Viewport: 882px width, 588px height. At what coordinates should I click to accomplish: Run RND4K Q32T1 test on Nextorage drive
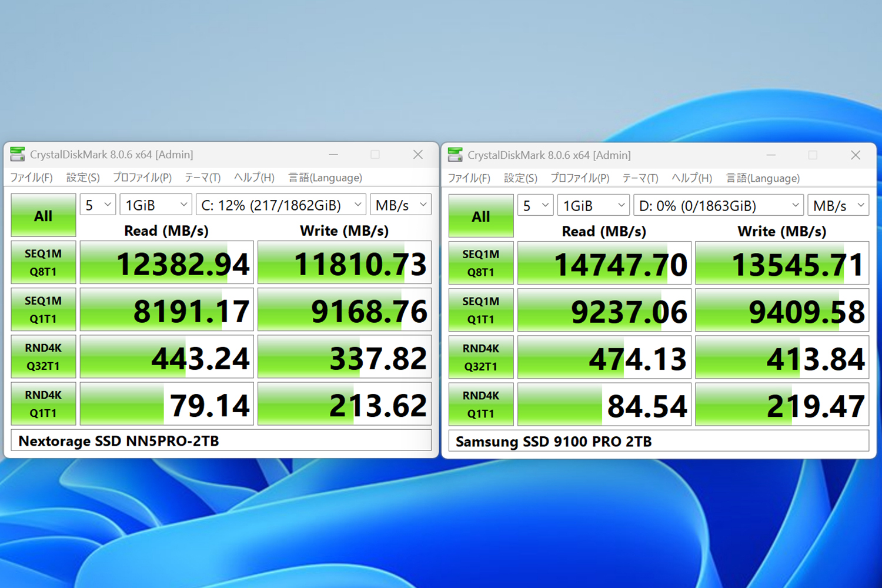click(44, 356)
